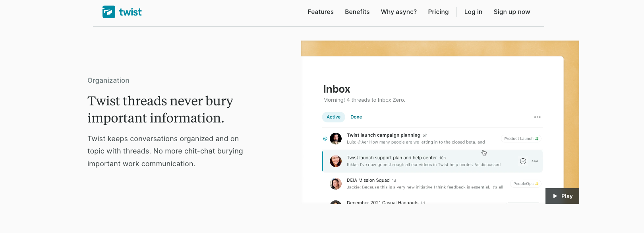Viewport: 644px width, 233px height.
Task: Click Jackie's avatar in DEIA Mission Squad
Action: click(336, 184)
